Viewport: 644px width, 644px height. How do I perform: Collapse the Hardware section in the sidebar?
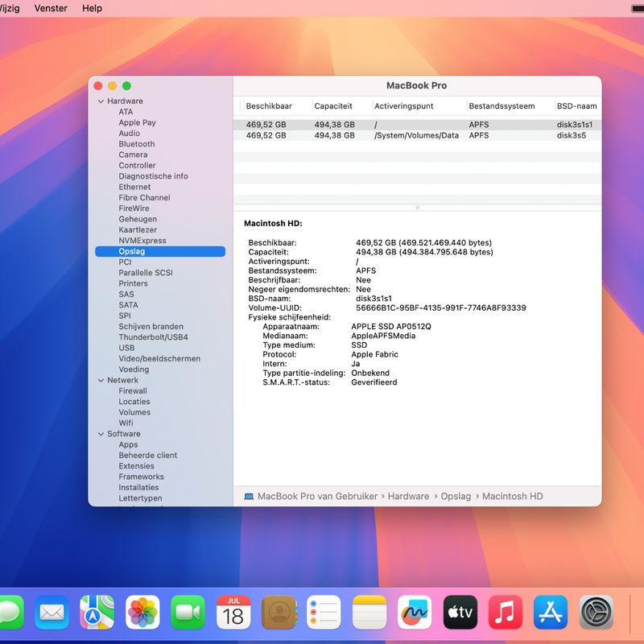101,101
